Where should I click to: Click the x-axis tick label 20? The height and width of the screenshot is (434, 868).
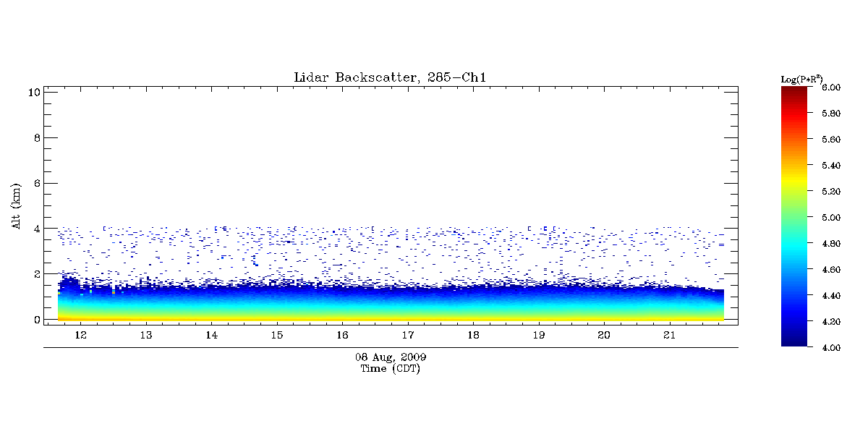tap(604, 335)
